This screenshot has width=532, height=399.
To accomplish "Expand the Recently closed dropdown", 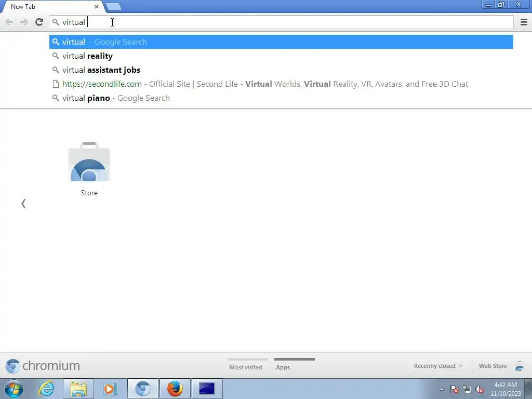I will coord(438,366).
